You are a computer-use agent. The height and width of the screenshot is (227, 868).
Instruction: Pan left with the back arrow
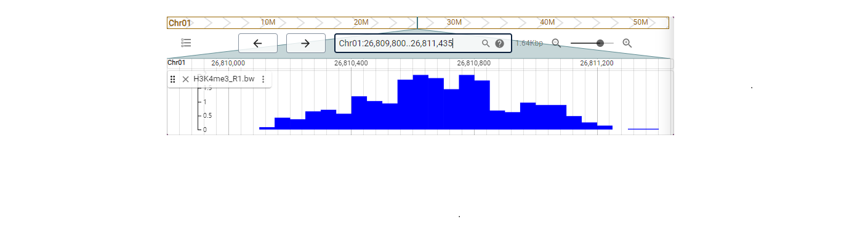(x=258, y=43)
